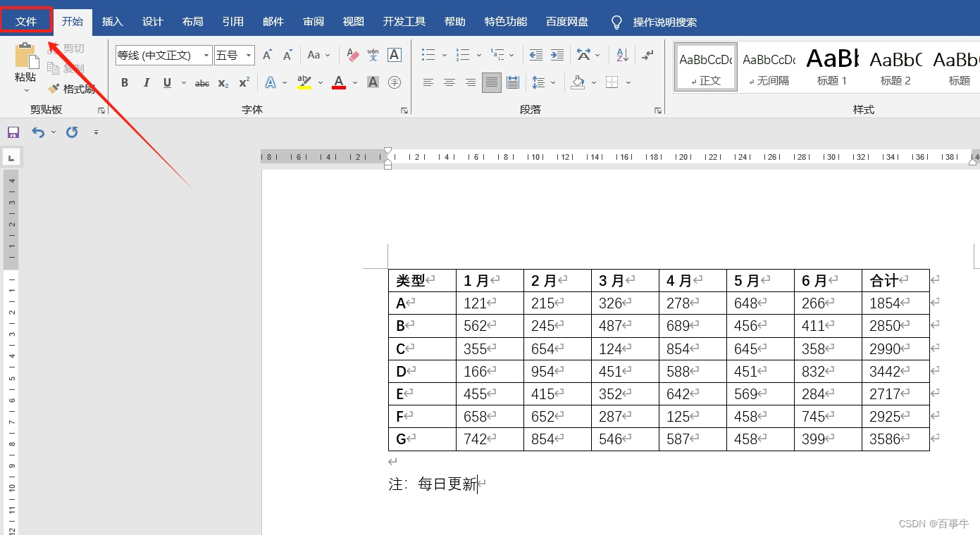Toggle strikethrough formatting
The image size is (980, 535).
202,83
